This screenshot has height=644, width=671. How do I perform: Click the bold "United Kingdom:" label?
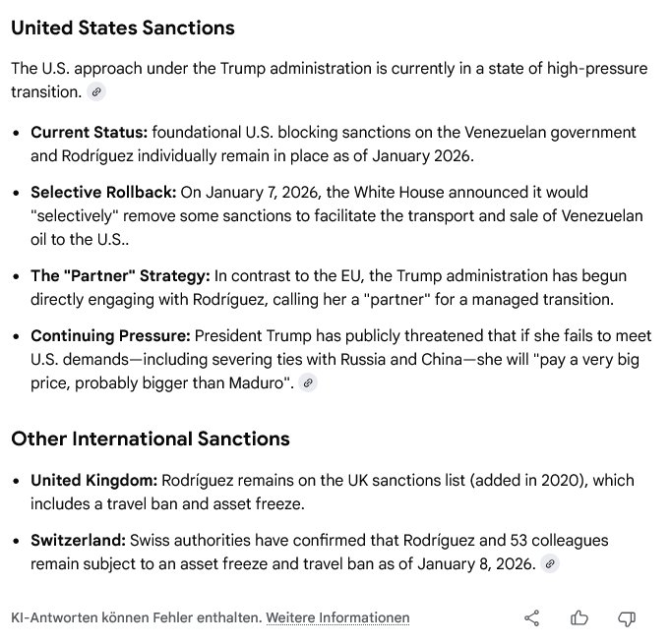(x=93, y=481)
